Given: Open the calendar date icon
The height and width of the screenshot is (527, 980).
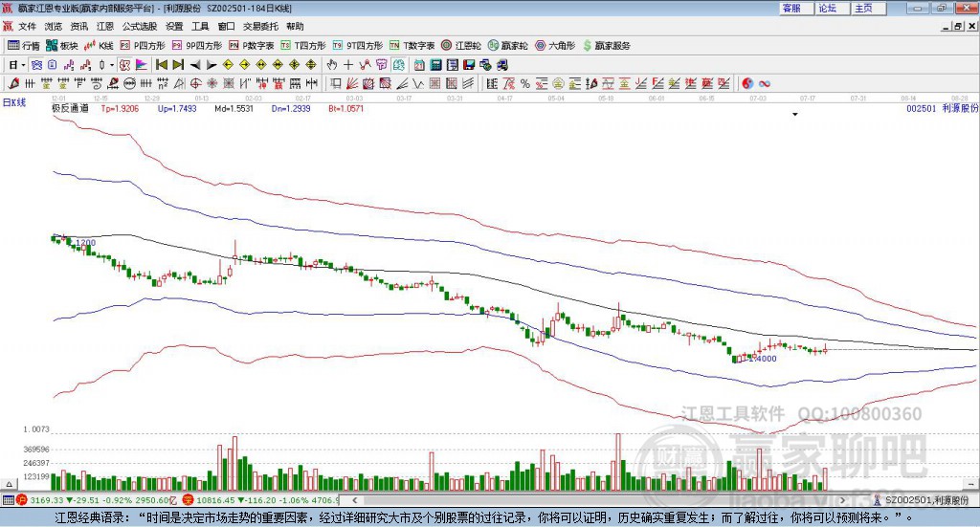Looking at the screenshot, I should (419, 65).
